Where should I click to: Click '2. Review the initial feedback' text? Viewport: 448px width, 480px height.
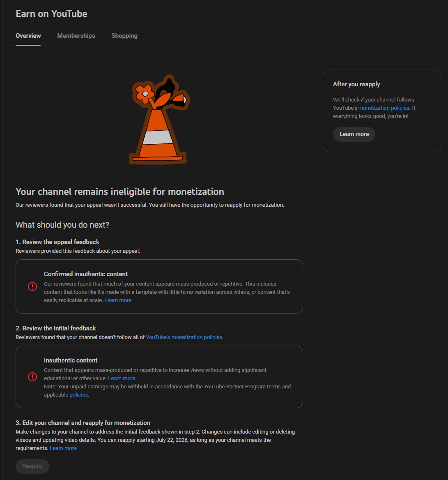pyautogui.click(x=56, y=328)
